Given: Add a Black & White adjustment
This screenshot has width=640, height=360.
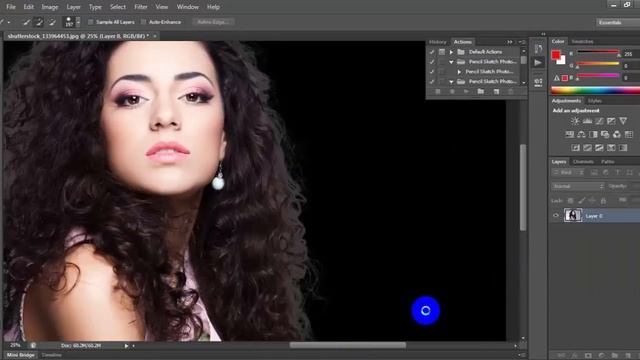Looking at the screenshot, I should pyautogui.click(x=593, y=134).
